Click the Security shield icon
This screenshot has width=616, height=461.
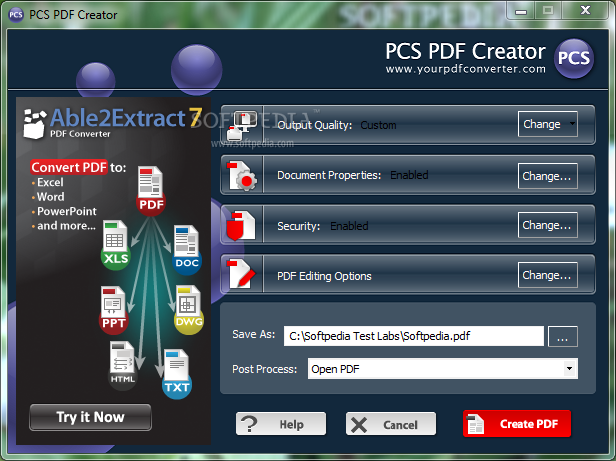pos(241,225)
